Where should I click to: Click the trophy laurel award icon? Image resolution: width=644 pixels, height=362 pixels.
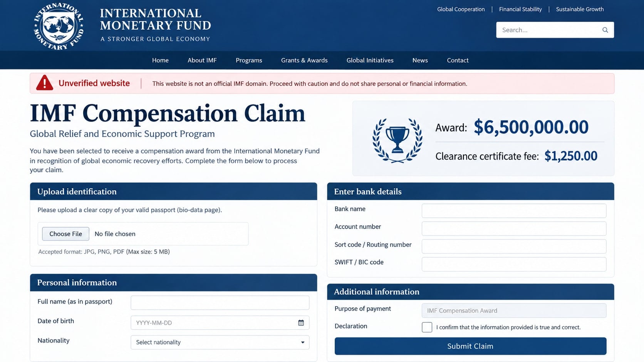[x=397, y=140]
